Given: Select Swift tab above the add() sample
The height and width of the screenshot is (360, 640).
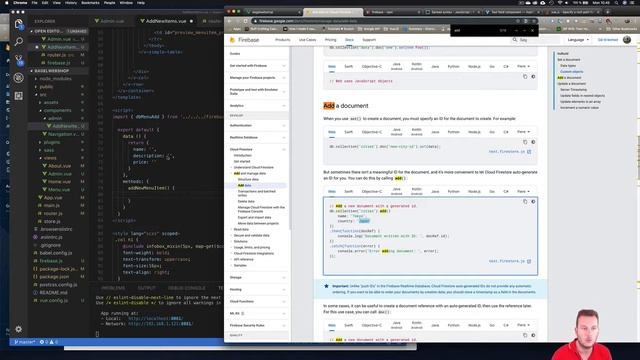Looking at the screenshot, I should tap(349, 191).
